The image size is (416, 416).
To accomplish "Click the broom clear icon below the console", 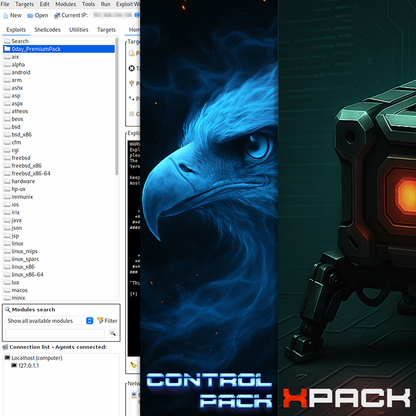I will (133, 365).
